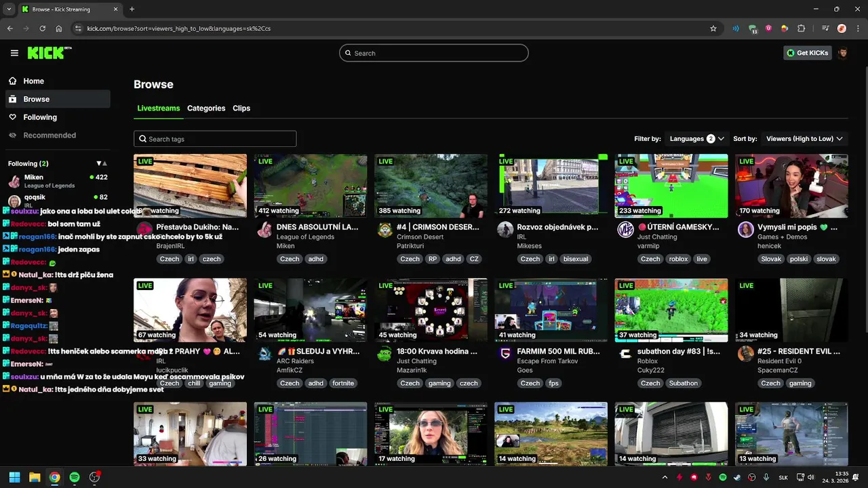Open File Explorer from the taskbar
The height and width of the screenshot is (488, 868).
(35, 477)
